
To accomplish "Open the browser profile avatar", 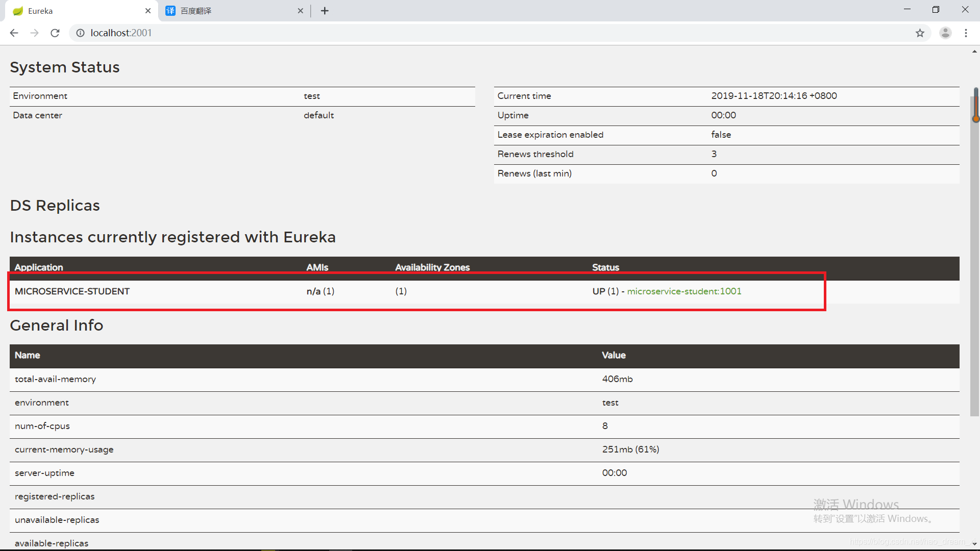I will (945, 33).
